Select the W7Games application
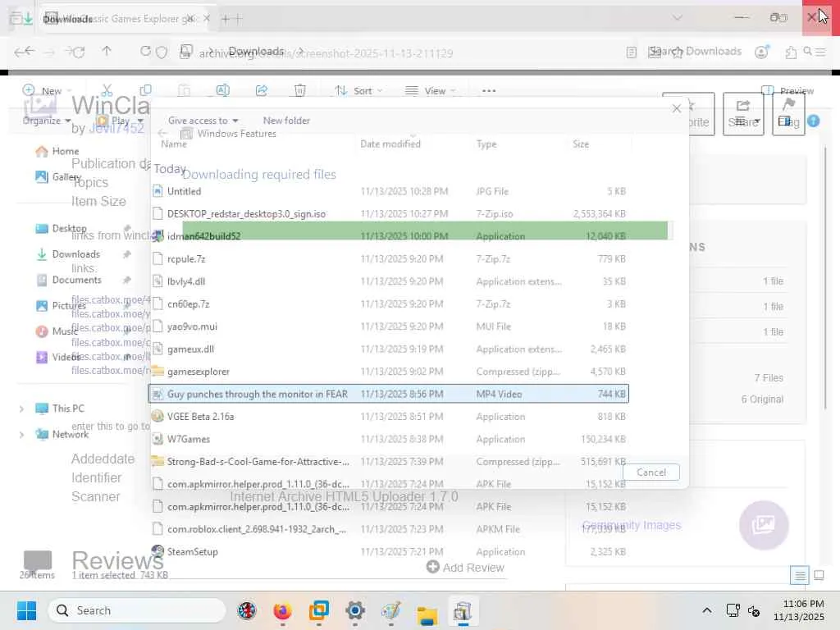 (x=388, y=439)
